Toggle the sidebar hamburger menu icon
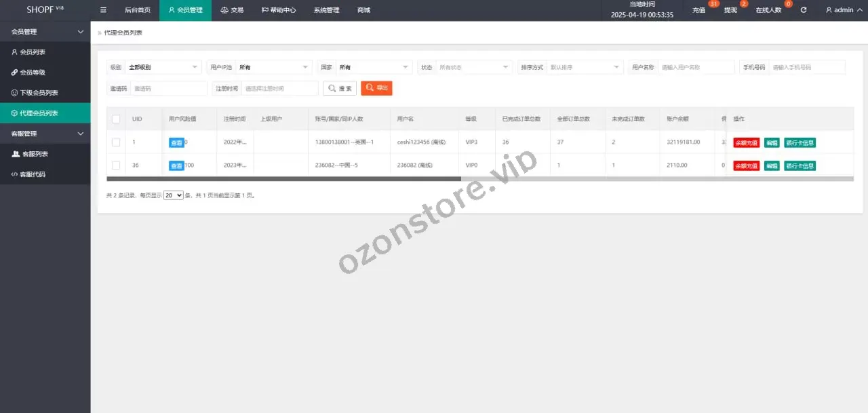 click(103, 10)
